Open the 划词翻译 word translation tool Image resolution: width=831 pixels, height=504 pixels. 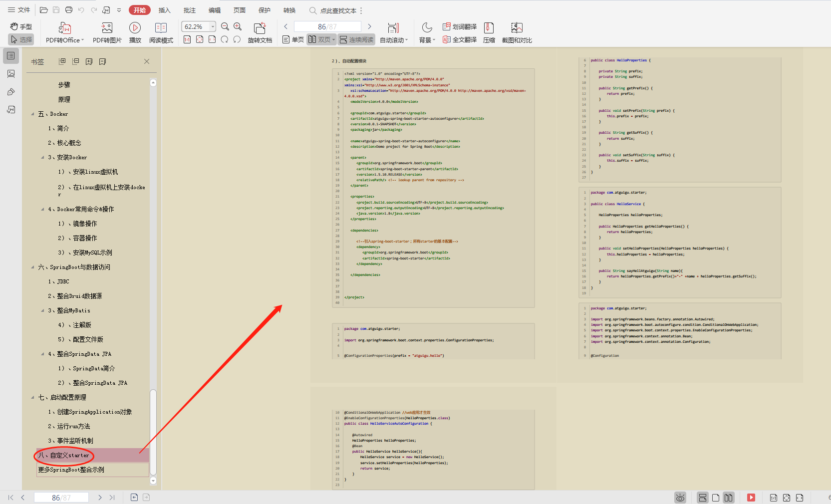point(459,26)
